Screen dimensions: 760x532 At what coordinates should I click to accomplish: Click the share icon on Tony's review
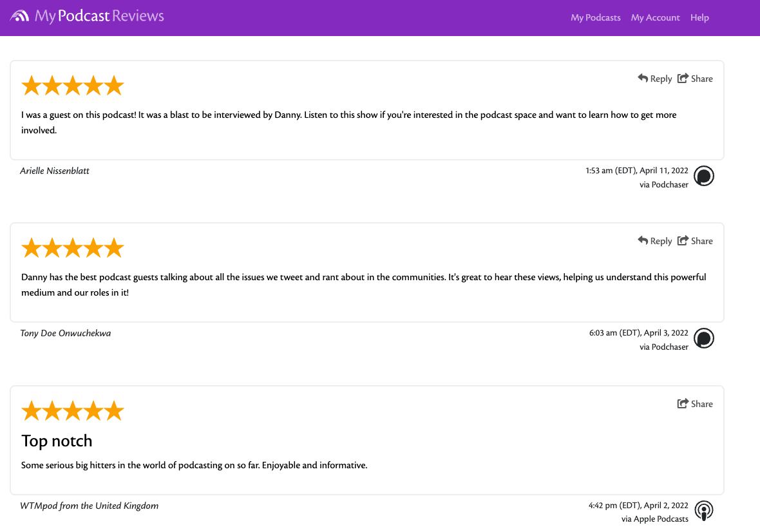683,240
